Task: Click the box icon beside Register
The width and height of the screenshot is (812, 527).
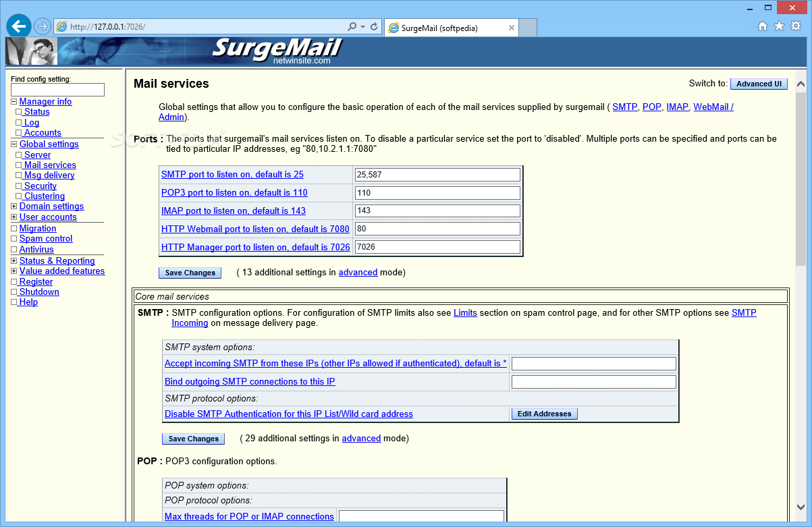Action: coord(14,282)
